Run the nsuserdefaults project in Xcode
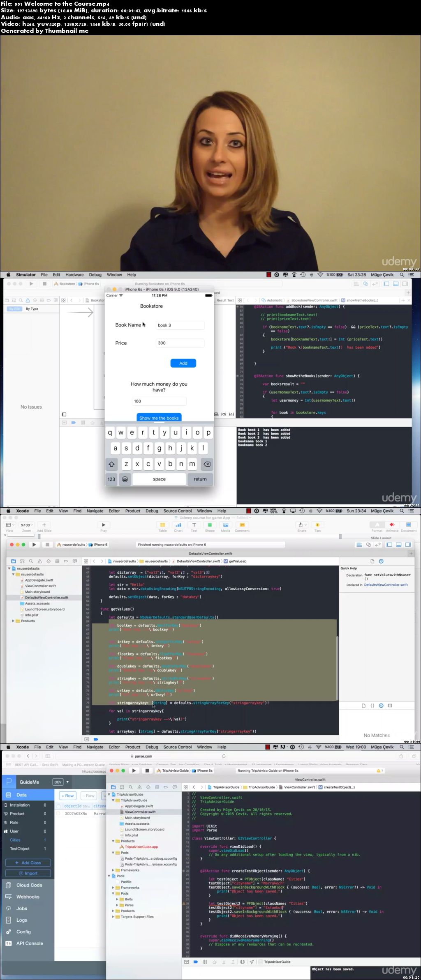Viewport: 421px width, 980px height. pos(34,545)
